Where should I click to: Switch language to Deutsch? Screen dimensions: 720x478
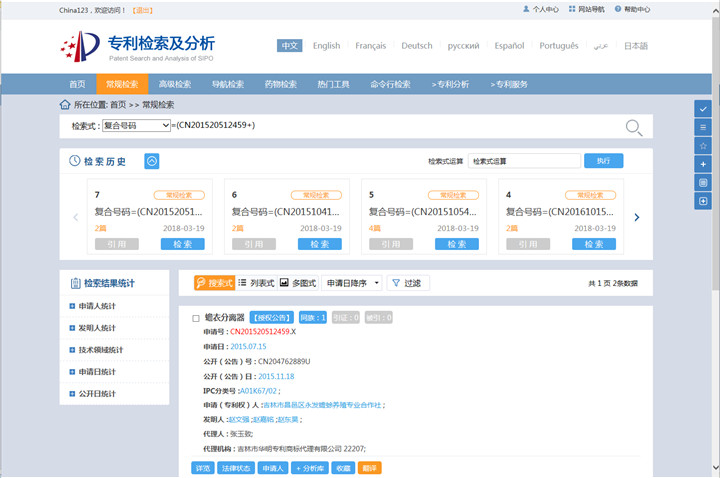click(417, 45)
